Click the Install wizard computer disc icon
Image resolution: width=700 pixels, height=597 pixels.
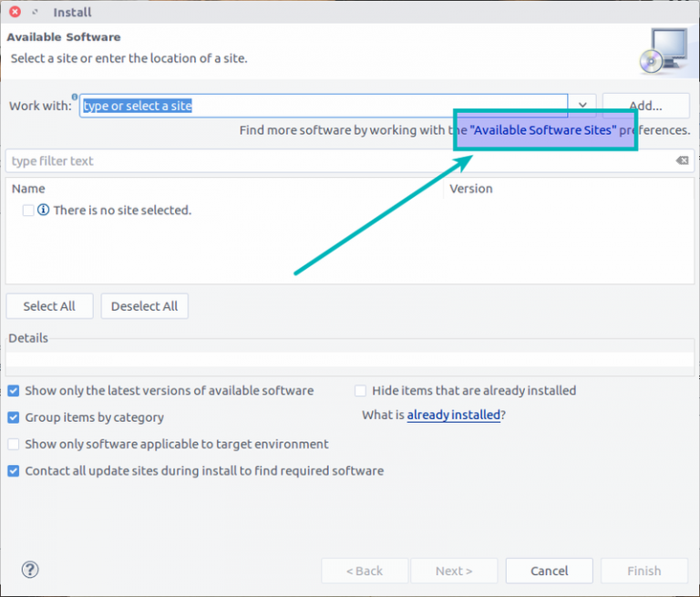click(x=663, y=49)
